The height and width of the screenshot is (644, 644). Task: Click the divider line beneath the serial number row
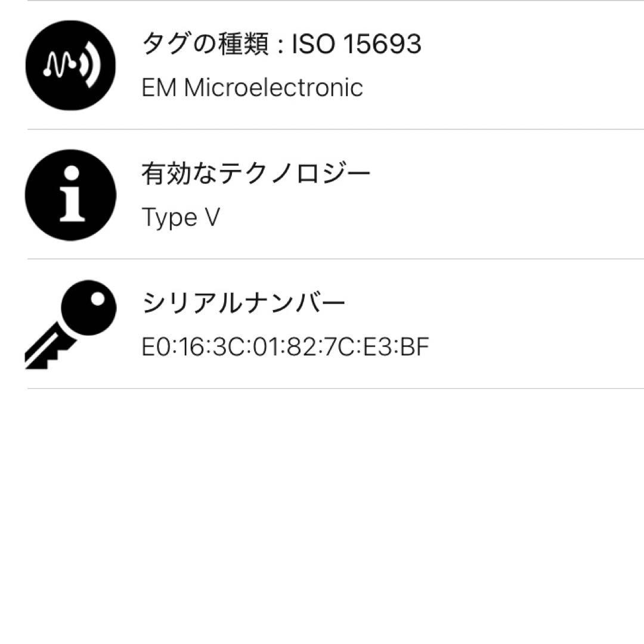tap(335, 389)
